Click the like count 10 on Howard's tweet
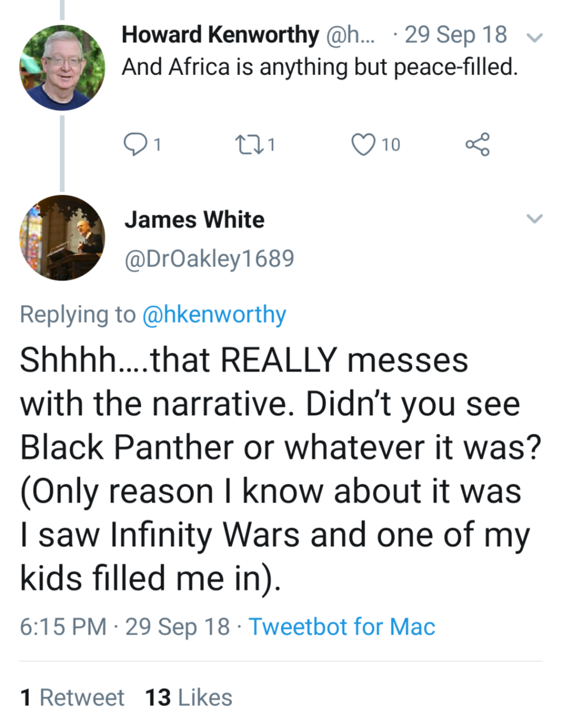562x728 pixels. [x=391, y=144]
